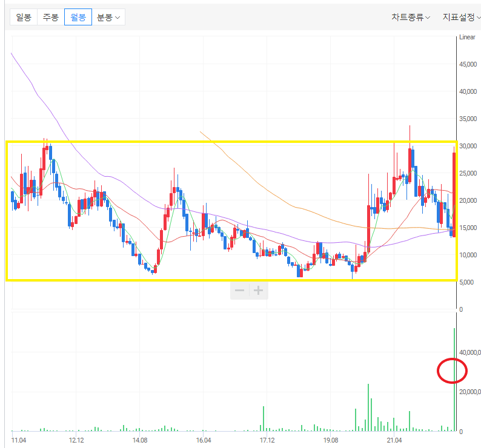Click the 16.04 date axis label
The height and width of the screenshot is (448, 481).
204,440
